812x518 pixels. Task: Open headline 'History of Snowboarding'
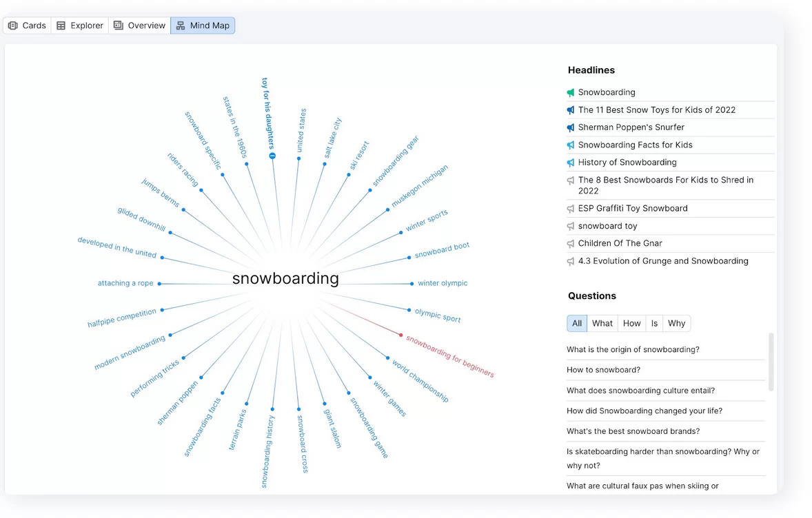pyautogui.click(x=627, y=163)
